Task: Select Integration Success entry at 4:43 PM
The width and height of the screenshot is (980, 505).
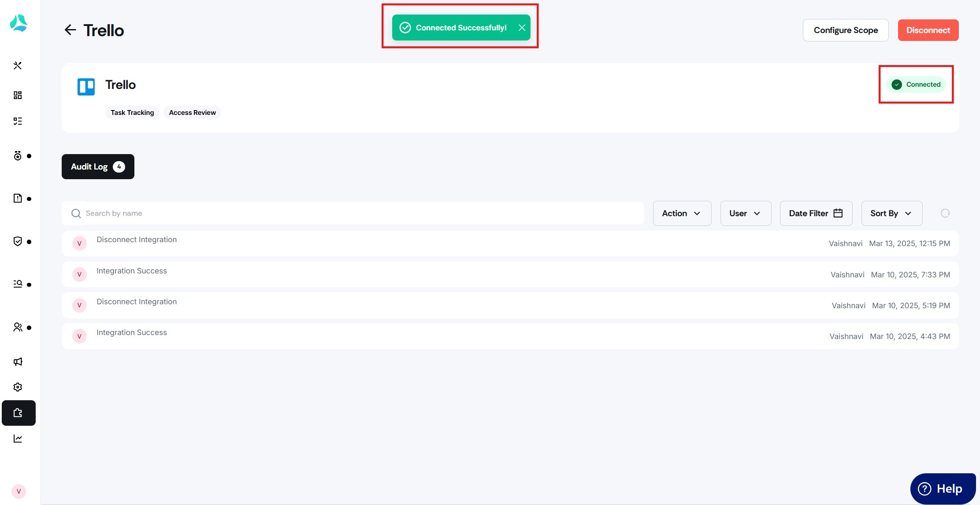Action: click(x=510, y=336)
